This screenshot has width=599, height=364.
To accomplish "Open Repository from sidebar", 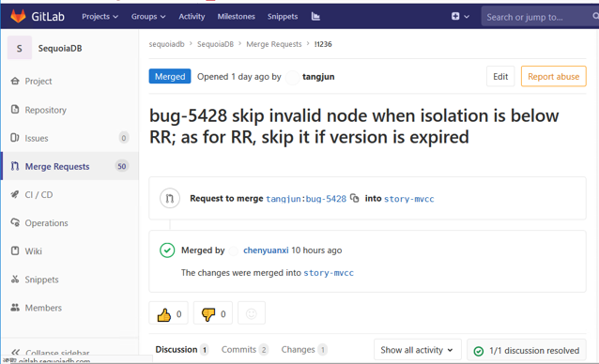I will (45, 110).
